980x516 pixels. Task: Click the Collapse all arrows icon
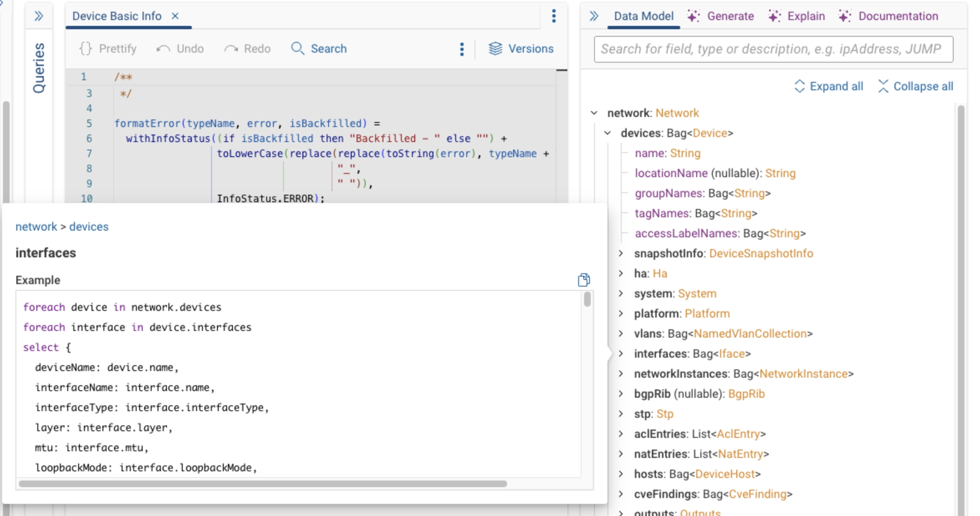[x=883, y=86]
